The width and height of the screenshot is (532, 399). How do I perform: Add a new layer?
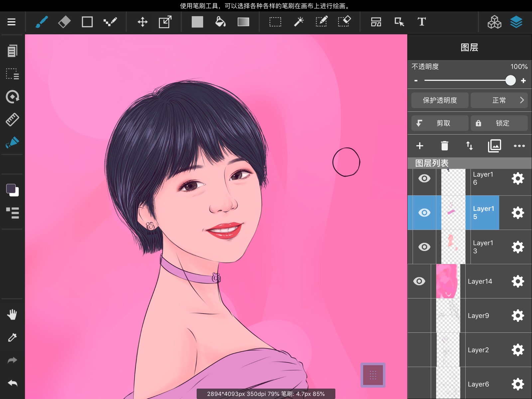[420, 146]
